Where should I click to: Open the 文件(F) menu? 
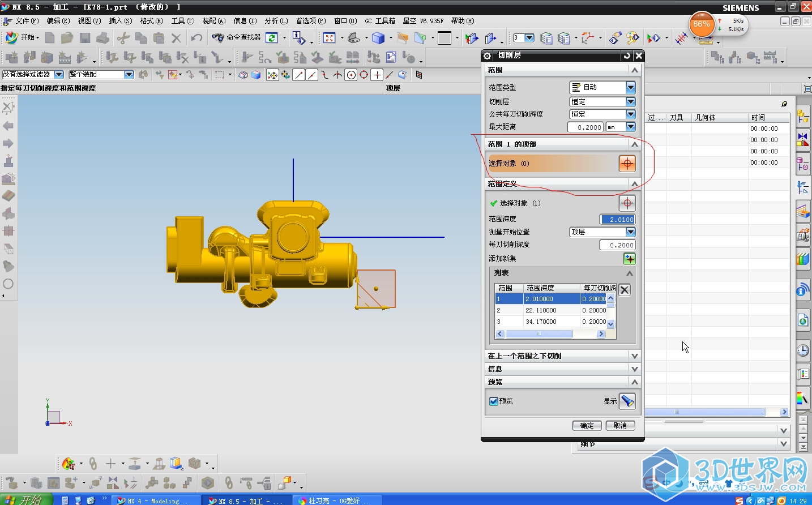(26, 21)
